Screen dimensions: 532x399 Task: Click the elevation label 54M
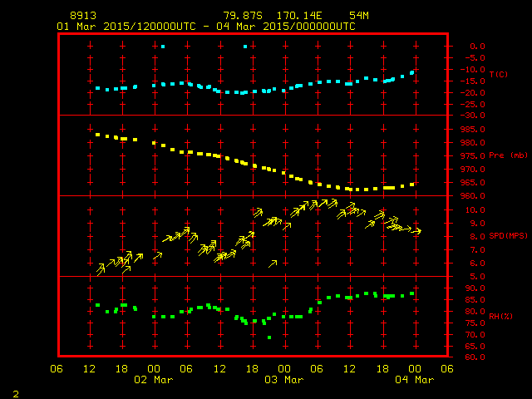click(359, 16)
